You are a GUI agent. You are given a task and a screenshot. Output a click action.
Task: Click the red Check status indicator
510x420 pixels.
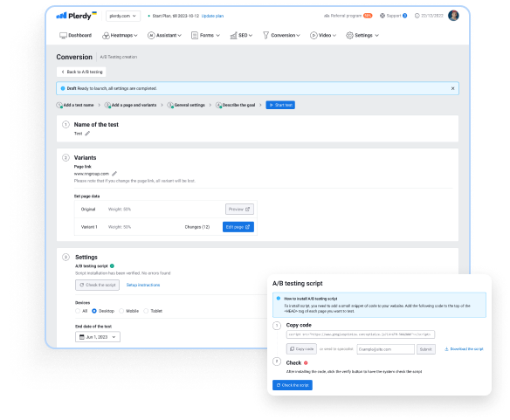tap(306, 362)
